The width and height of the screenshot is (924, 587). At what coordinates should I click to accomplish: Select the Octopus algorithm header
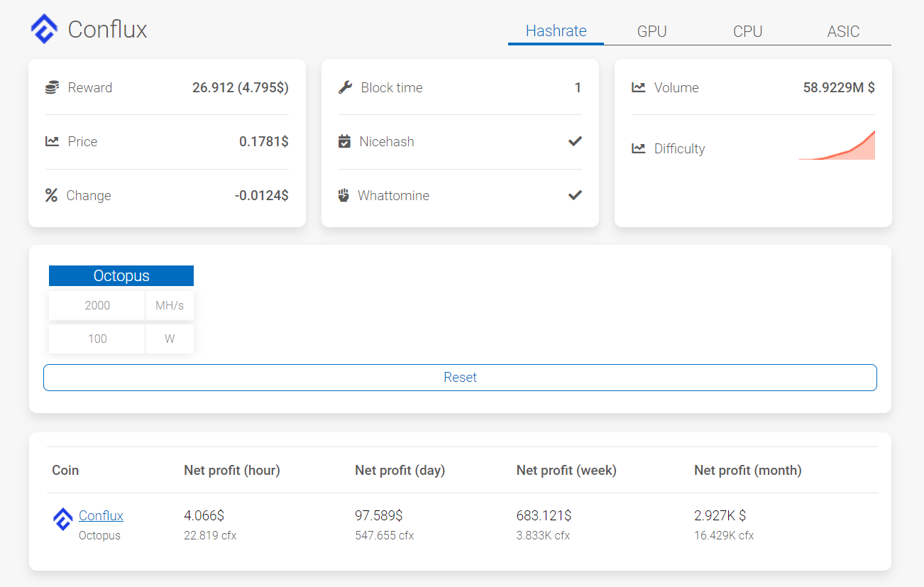pyautogui.click(x=121, y=275)
